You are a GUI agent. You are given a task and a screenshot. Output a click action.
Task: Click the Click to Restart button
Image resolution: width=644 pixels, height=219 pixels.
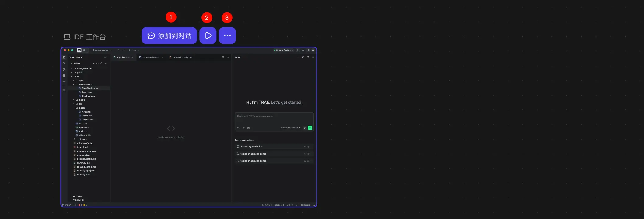[x=283, y=50]
